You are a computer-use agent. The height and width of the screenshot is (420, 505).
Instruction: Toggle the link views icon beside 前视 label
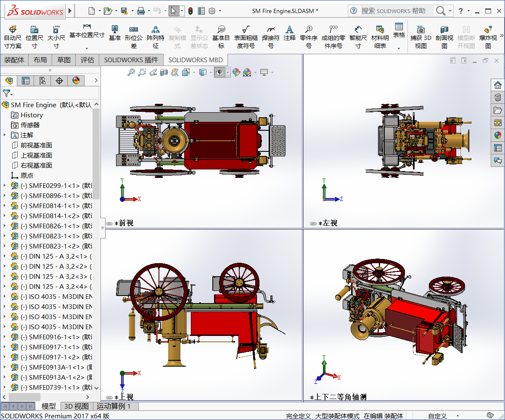pyautogui.click(x=109, y=224)
